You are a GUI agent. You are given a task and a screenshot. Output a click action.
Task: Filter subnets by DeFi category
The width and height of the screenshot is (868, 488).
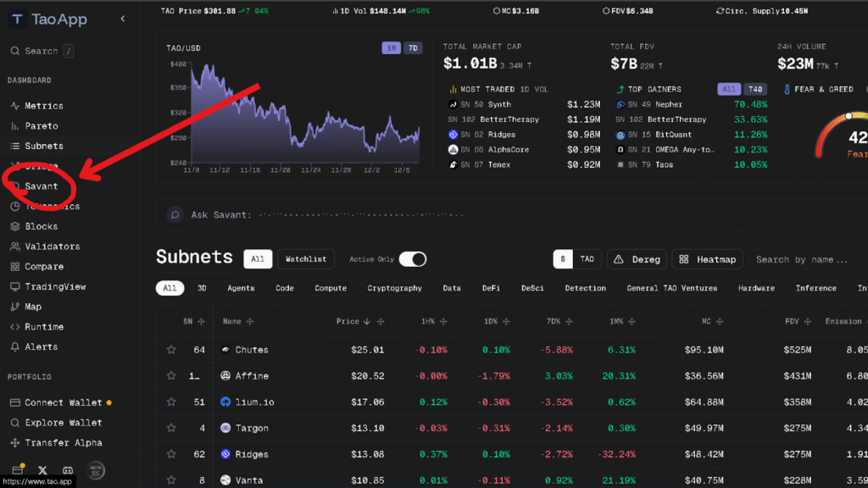click(x=491, y=288)
